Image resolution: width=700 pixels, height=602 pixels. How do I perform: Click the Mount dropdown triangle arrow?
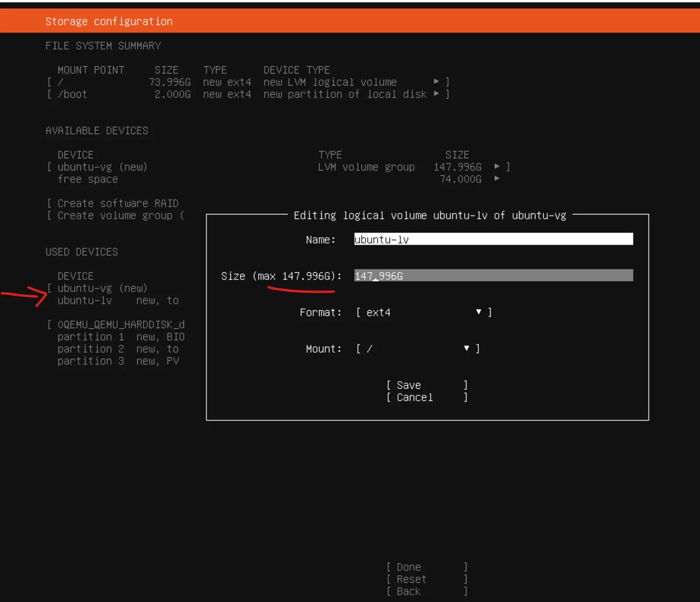466,348
